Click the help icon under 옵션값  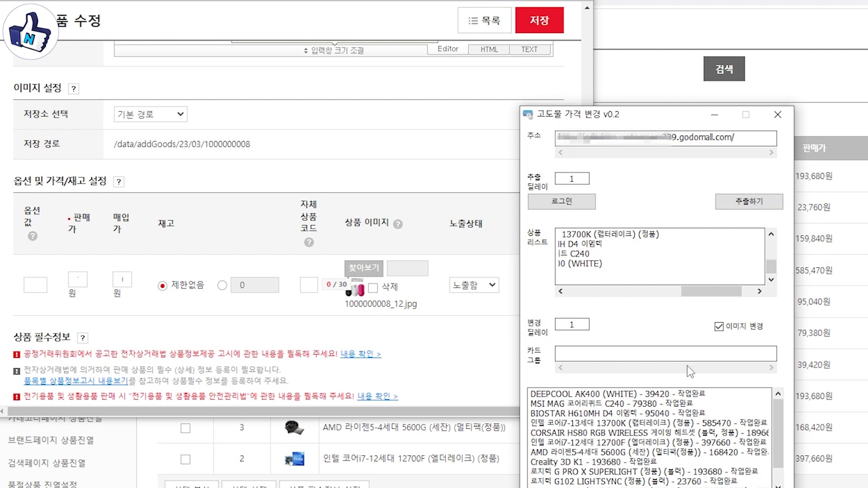click(x=33, y=236)
